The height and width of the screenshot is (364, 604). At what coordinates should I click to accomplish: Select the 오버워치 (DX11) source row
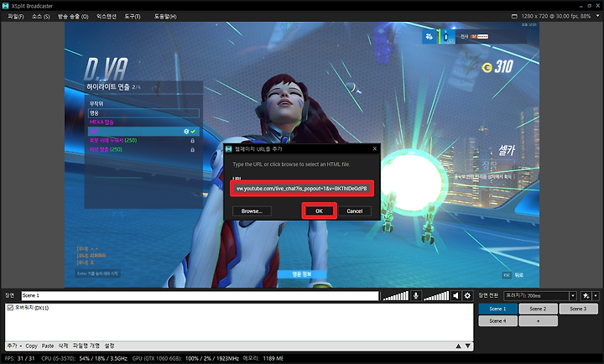[239, 307]
